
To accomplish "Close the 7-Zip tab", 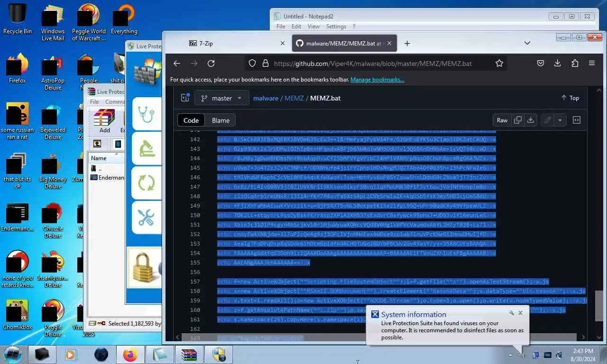I will (x=282, y=43).
